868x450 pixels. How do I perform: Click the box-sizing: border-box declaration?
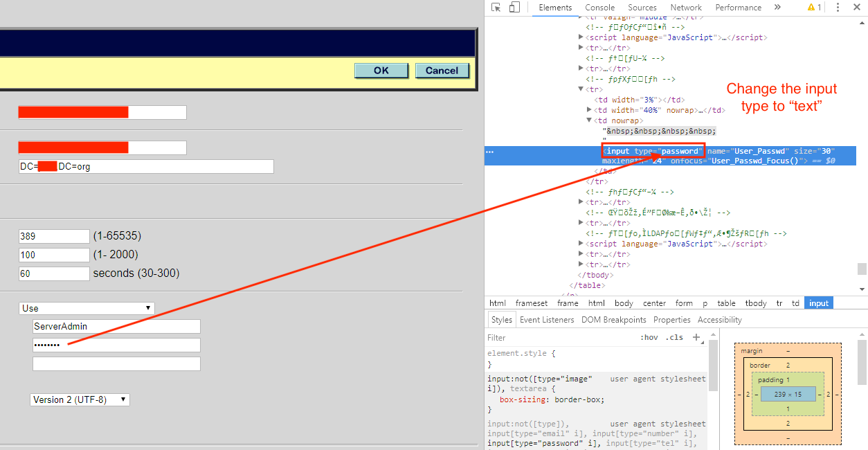552,399
